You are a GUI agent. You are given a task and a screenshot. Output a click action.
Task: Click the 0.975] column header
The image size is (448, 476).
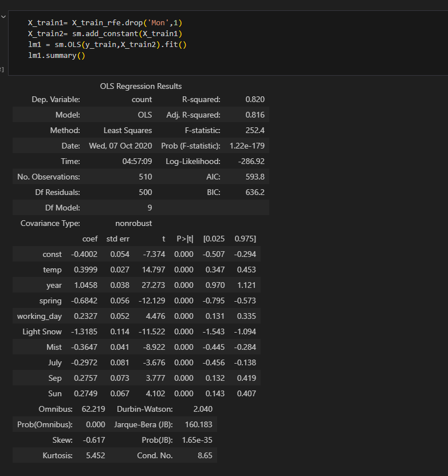point(245,239)
